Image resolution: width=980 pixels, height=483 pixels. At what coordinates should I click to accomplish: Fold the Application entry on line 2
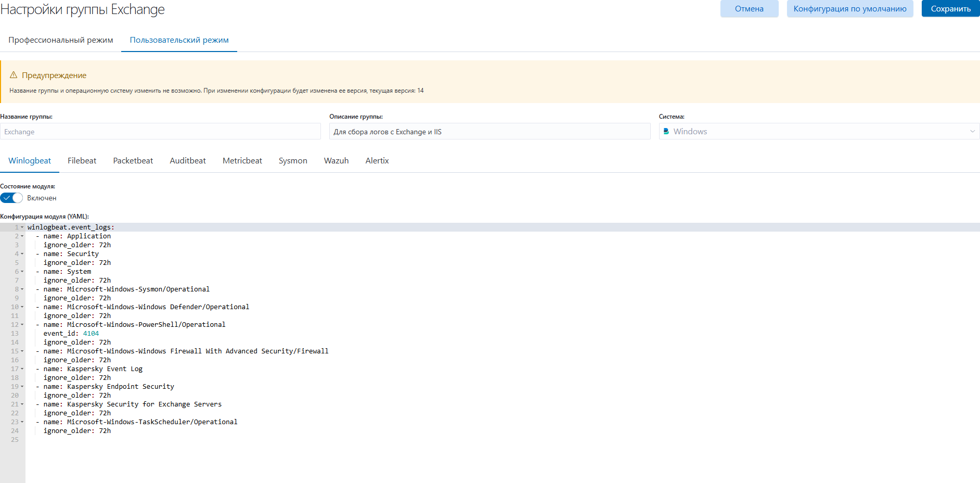(22, 236)
